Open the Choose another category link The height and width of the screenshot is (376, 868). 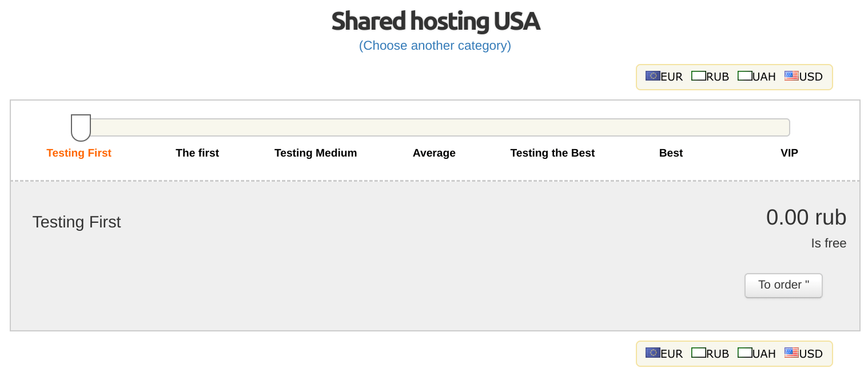(435, 46)
